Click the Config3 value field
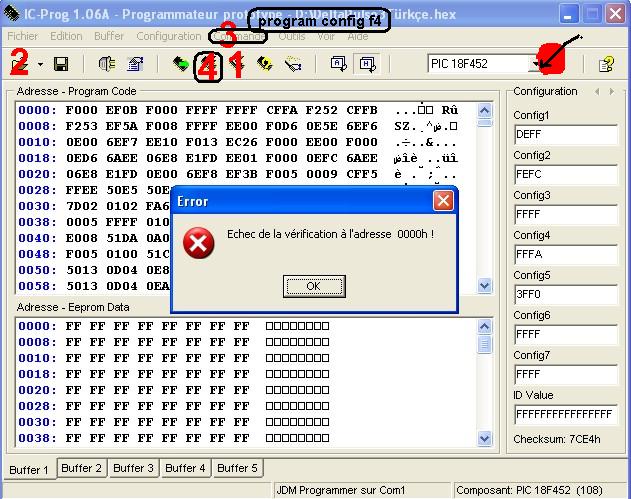 tap(565, 214)
